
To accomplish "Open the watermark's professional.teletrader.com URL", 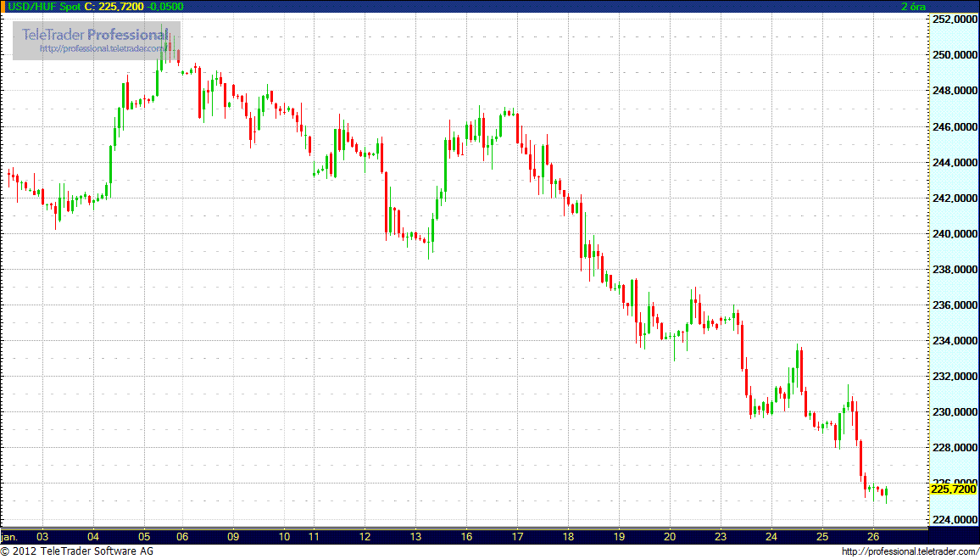I will (102, 49).
